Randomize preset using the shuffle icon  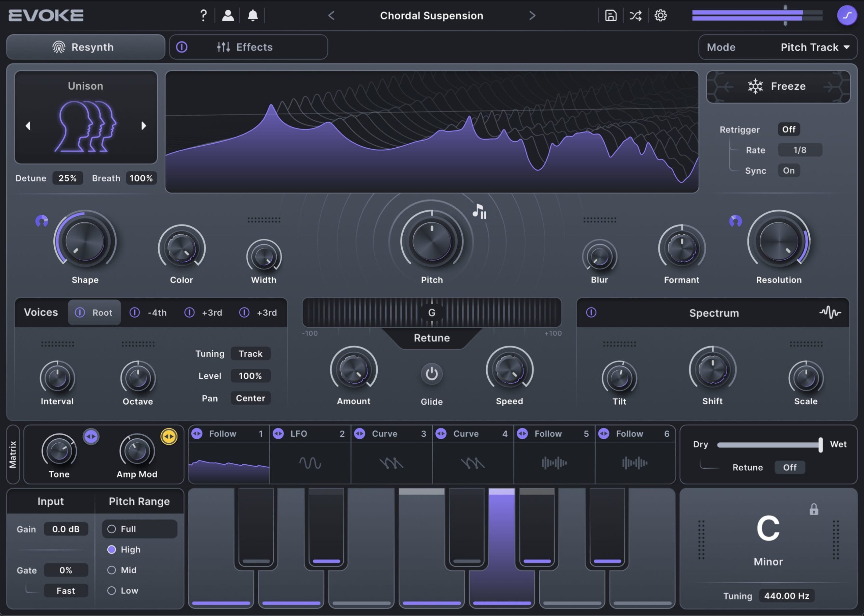[x=635, y=15]
